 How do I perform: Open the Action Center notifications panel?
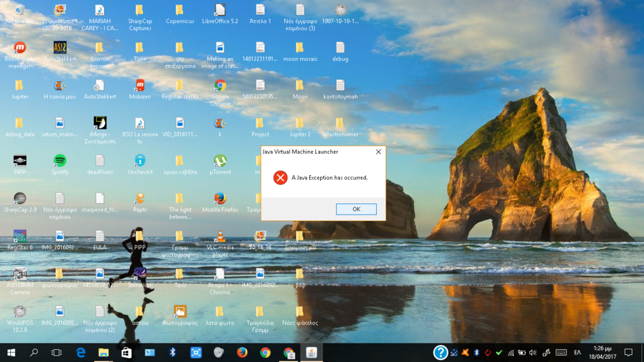click(x=629, y=352)
